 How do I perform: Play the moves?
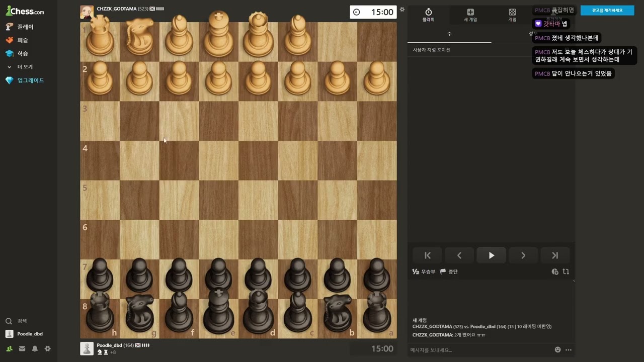coord(491,255)
